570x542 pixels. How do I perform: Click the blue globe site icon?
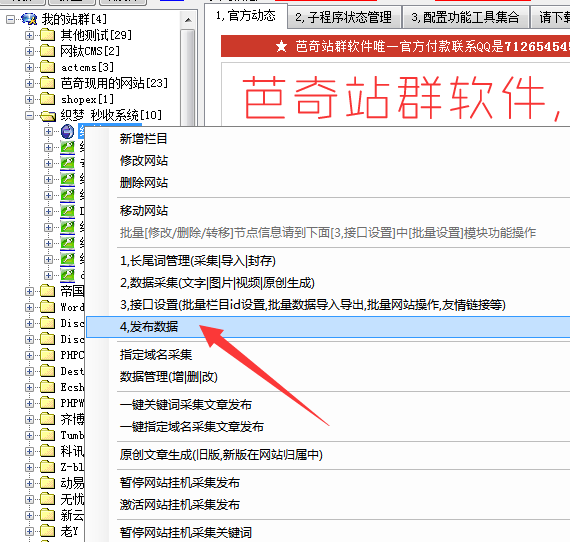pos(67,132)
